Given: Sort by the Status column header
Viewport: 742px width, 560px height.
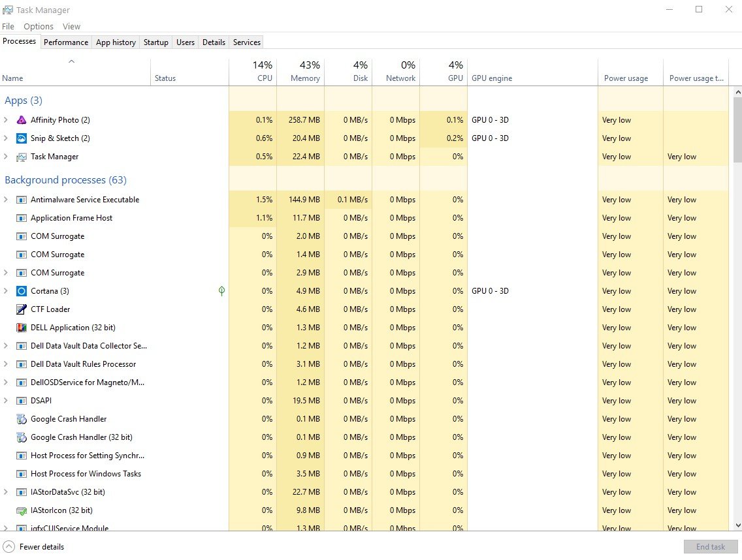Looking at the screenshot, I should [x=190, y=72].
